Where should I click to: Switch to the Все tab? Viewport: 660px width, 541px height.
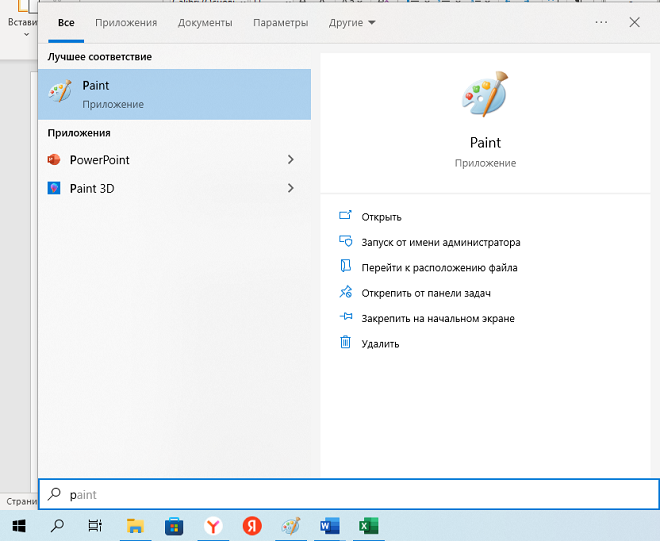(66, 23)
